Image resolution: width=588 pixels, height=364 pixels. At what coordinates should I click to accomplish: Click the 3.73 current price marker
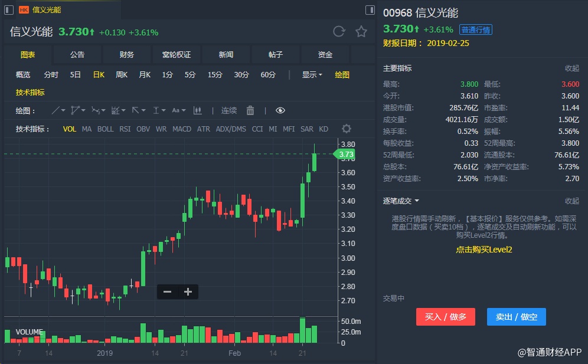(x=346, y=155)
